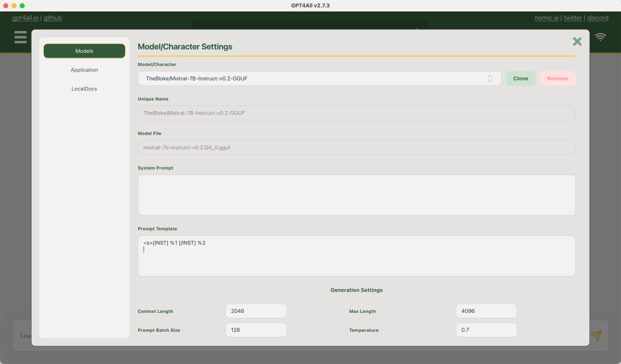The image size is (621, 364).
Task: Click the Context Length label
Action: pyautogui.click(x=155, y=311)
